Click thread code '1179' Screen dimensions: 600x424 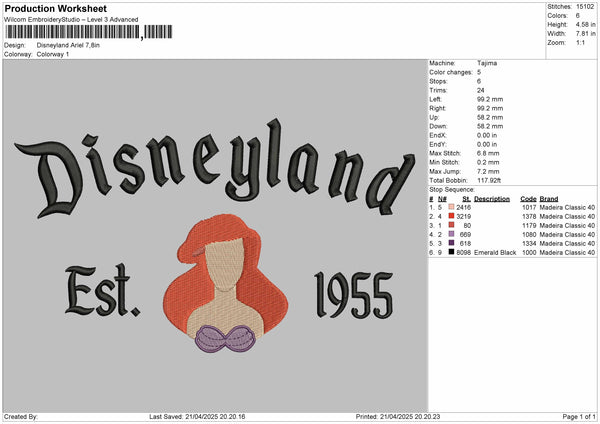529,225
